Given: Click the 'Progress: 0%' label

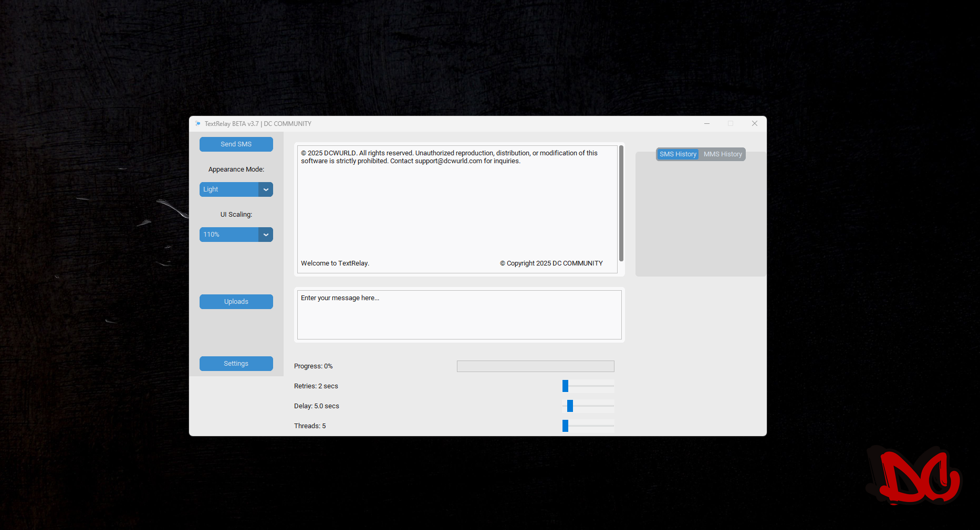Looking at the screenshot, I should point(313,366).
